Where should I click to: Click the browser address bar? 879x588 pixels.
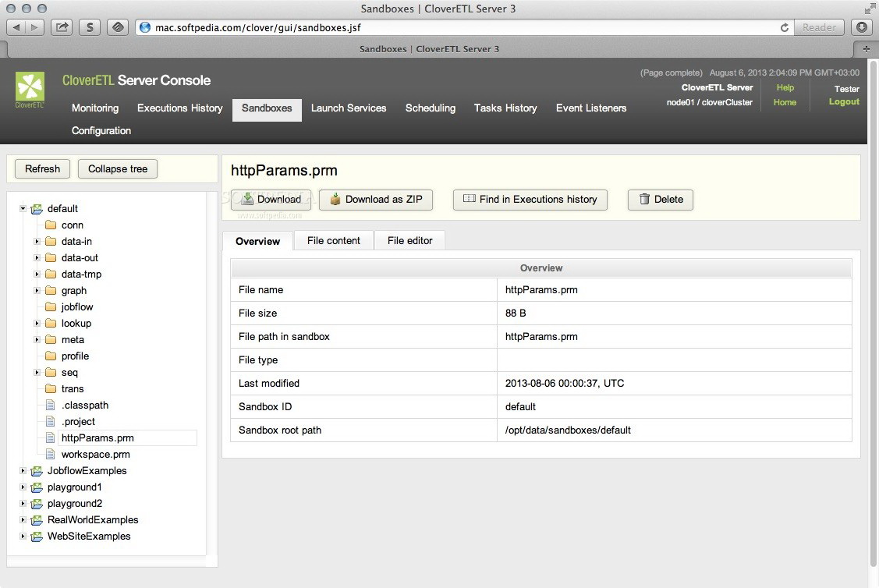[x=463, y=27]
